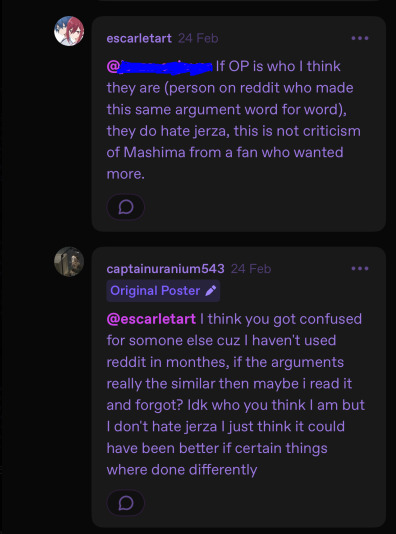
Task: Click the reply bubble under escarletart's comment
Action: click(126, 207)
